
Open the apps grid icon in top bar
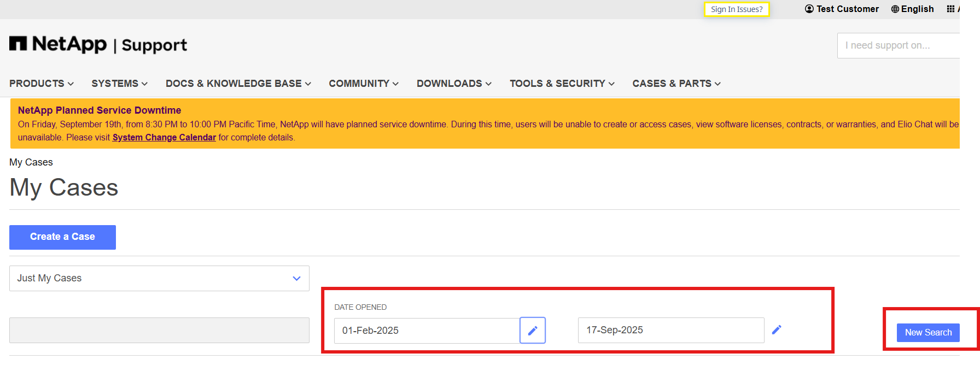click(x=950, y=9)
